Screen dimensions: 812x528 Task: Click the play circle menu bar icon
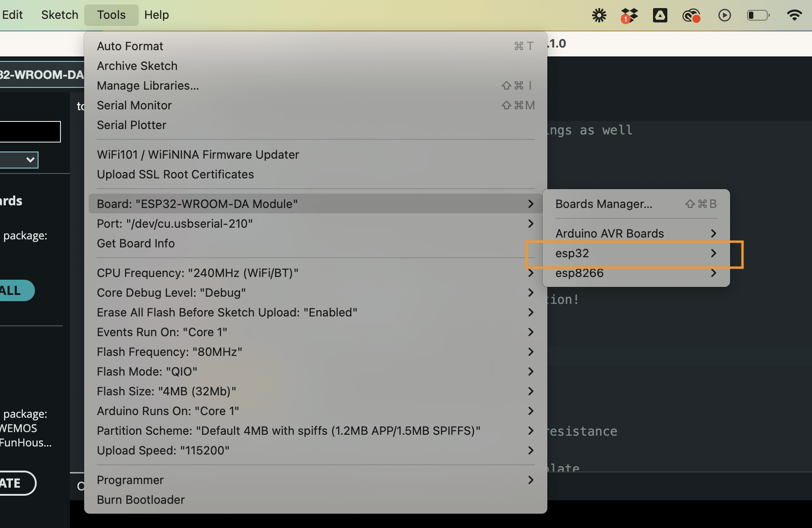(724, 15)
